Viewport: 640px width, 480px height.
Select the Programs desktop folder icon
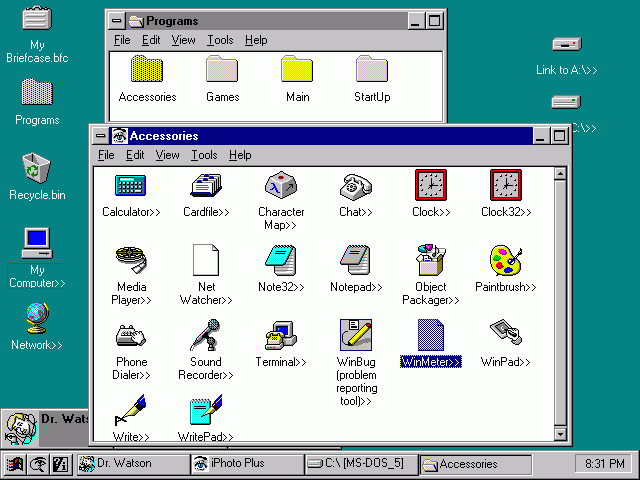pos(37,92)
